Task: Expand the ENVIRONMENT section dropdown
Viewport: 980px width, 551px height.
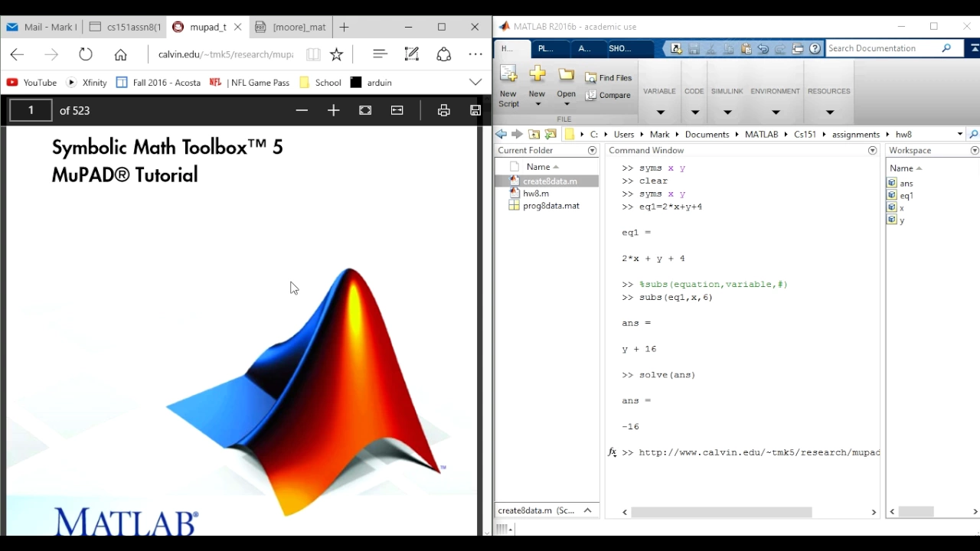Action: (776, 112)
